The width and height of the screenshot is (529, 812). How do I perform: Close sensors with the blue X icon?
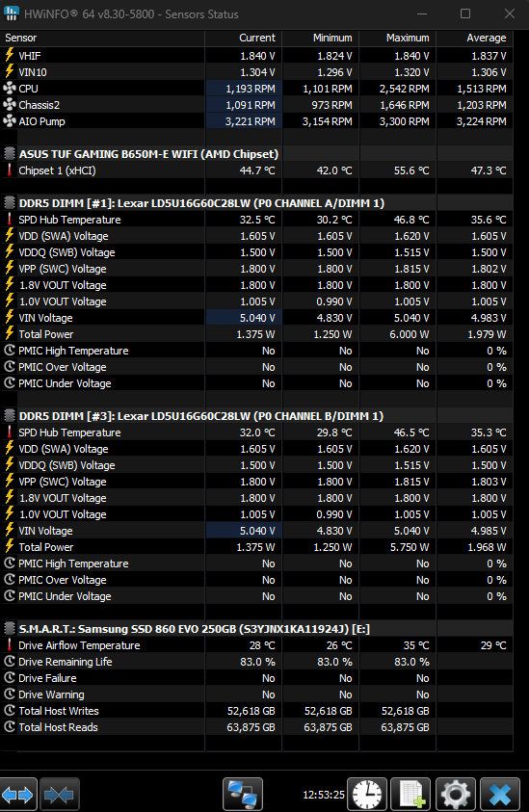[500, 794]
